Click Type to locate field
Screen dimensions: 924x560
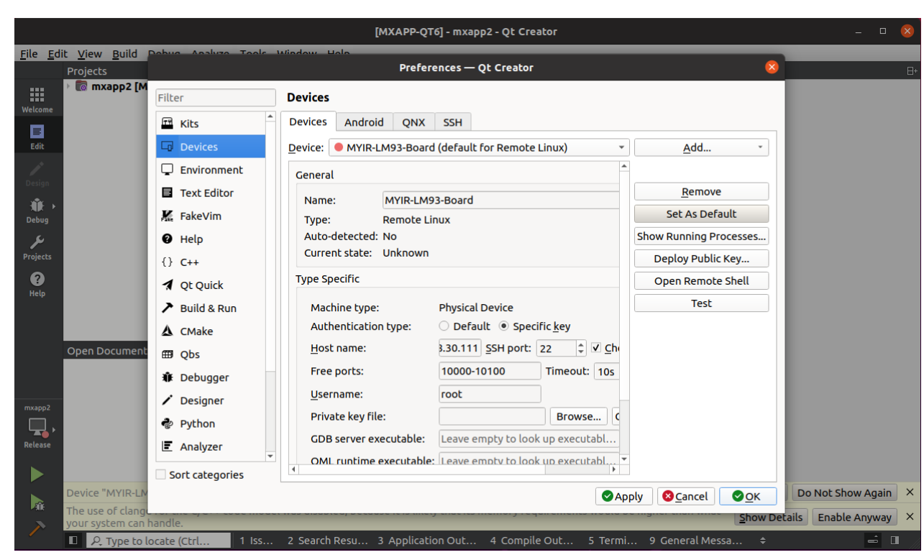158,541
